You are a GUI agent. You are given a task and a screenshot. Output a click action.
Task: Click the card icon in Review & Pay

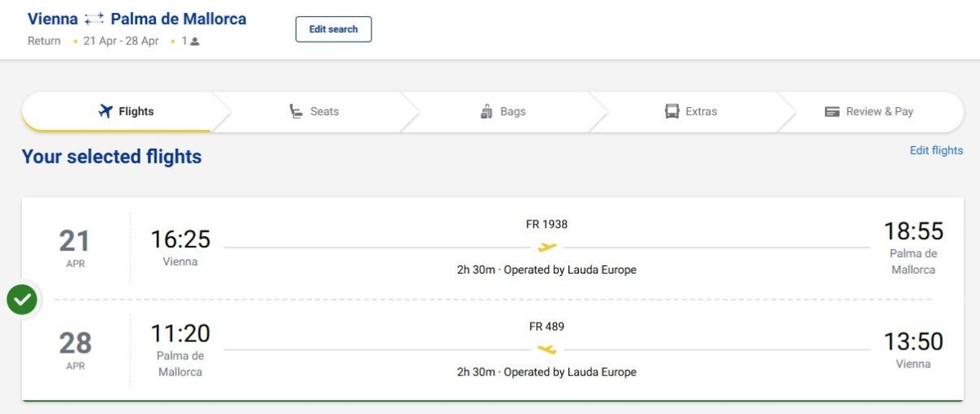pos(832,112)
